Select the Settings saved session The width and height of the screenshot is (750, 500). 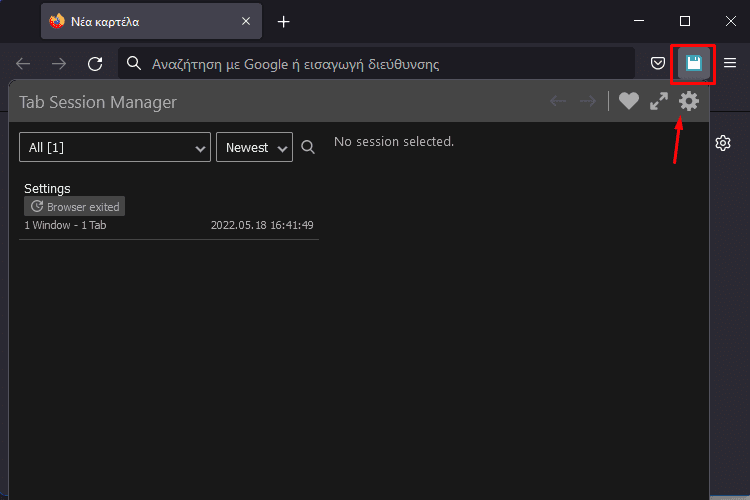169,207
